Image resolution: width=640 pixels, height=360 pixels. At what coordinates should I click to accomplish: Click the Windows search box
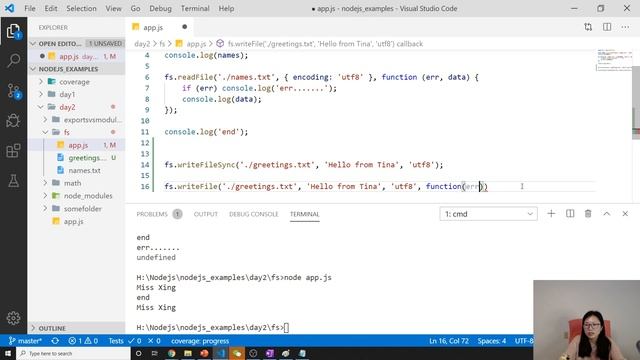(73, 353)
